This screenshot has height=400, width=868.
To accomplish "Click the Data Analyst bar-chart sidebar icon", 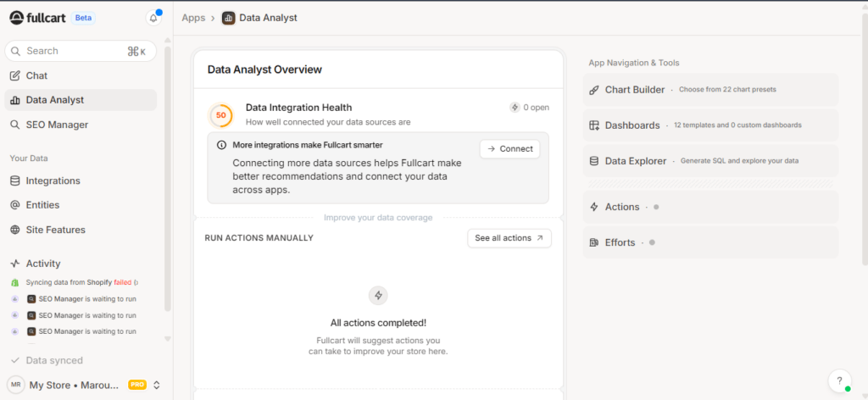I will [15, 100].
